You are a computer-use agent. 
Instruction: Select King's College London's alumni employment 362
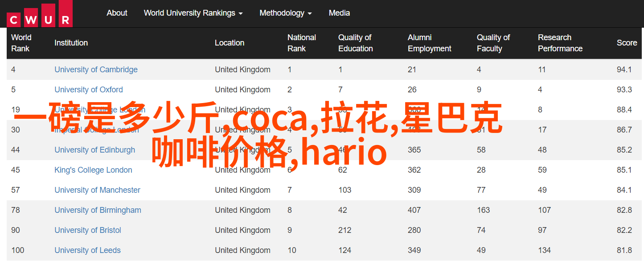tap(414, 170)
